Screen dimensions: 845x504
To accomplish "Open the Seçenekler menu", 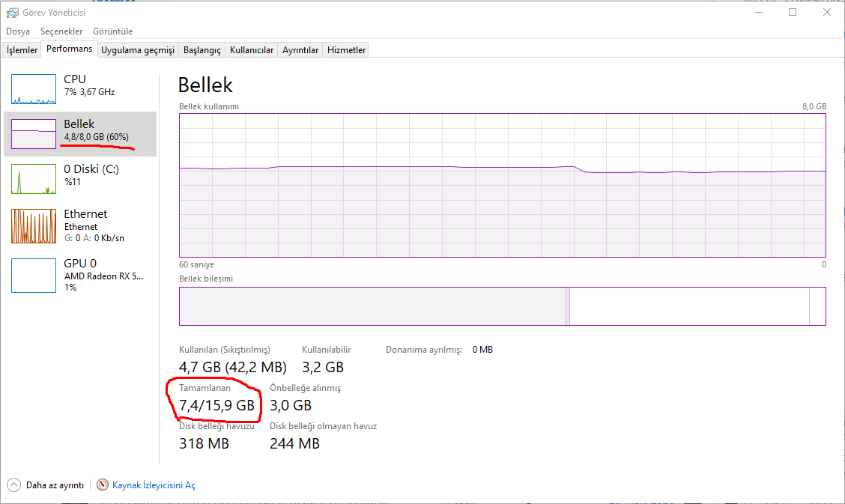I will [x=61, y=31].
